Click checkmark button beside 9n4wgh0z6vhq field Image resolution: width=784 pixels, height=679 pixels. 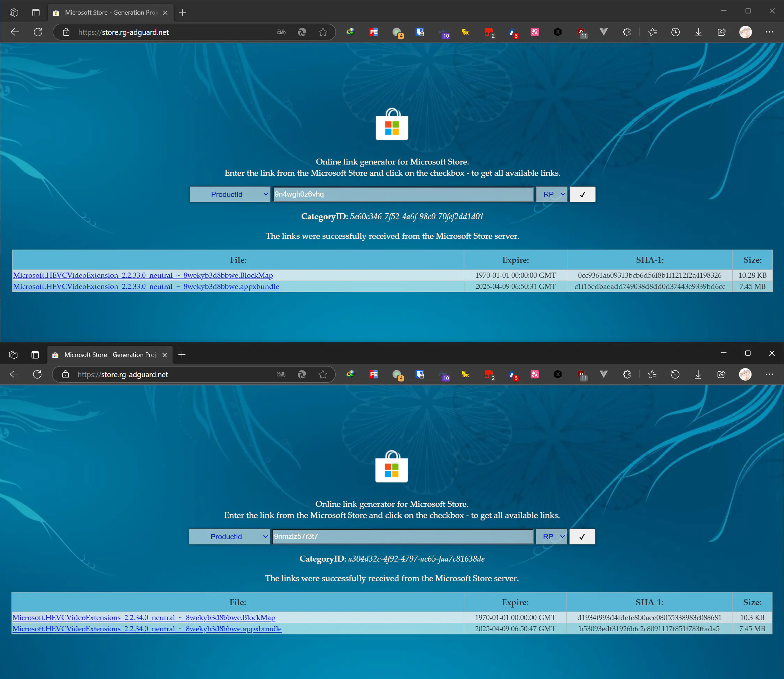click(x=583, y=194)
